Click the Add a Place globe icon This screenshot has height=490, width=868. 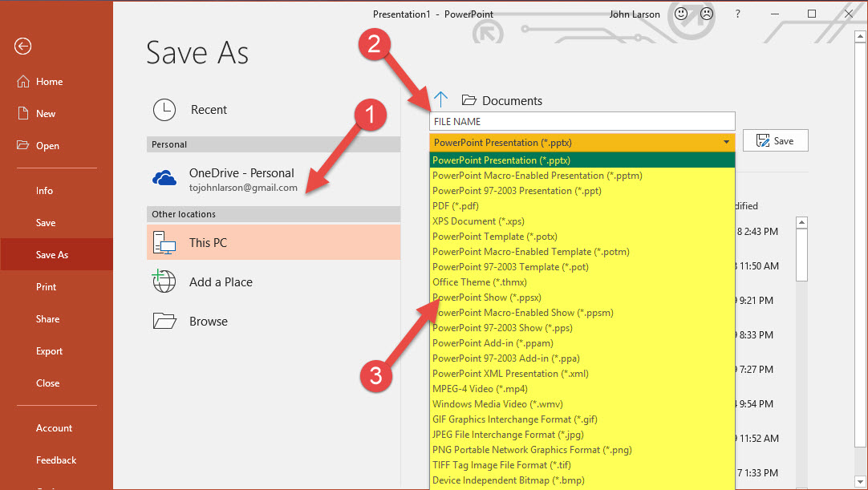point(164,281)
